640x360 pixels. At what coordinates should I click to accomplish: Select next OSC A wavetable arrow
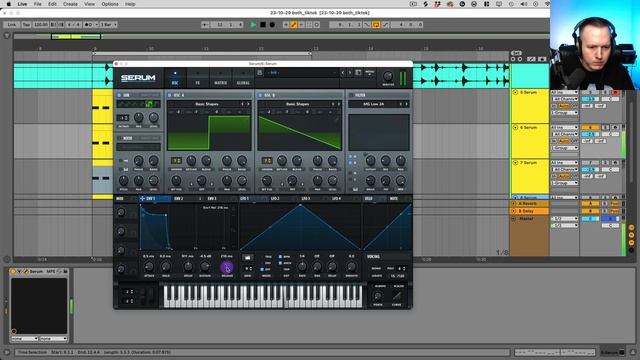pos(248,104)
